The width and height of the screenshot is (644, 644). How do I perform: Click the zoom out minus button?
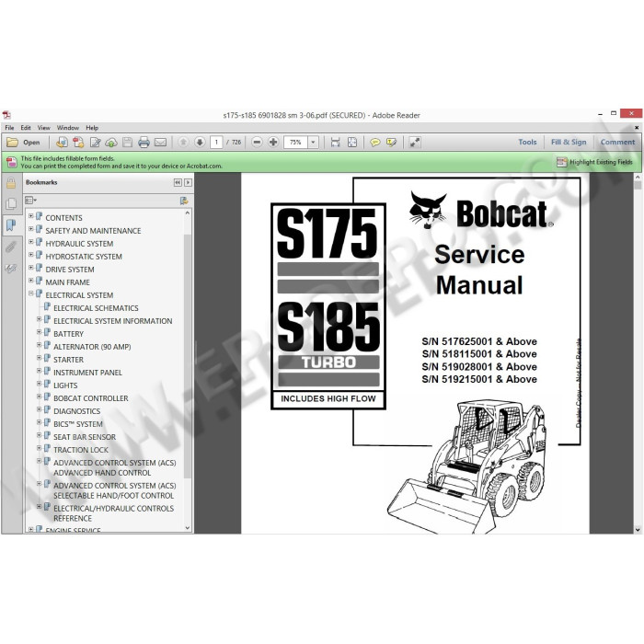257,142
